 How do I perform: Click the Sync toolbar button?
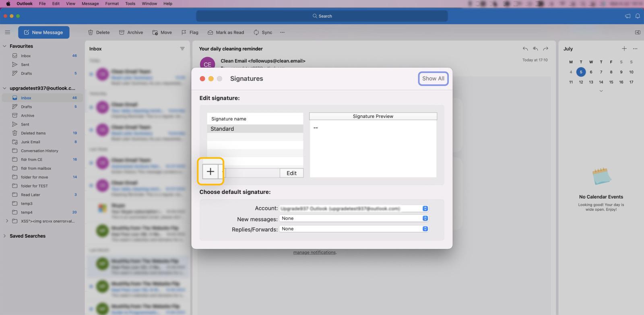click(x=263, y=32)
